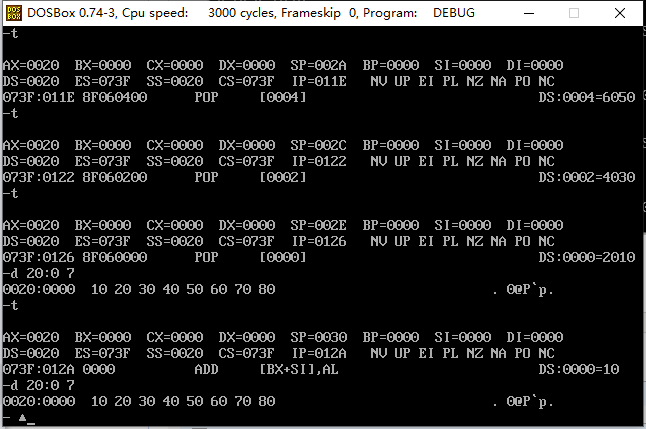The height and width of the screenshot is (429, 646).
Task: Click the address '073F:0122'
Action: [39, 177]
